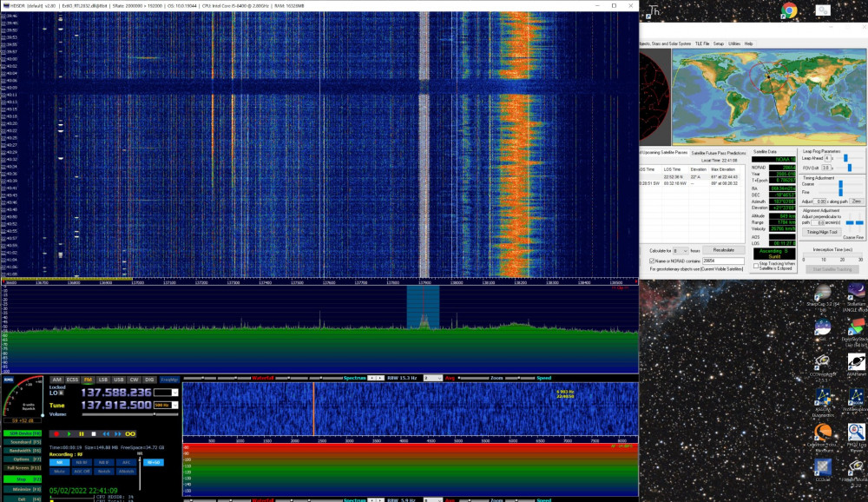The image size is (868, 502).
Task: Click the Stop [F2] button
Action: tap(23, 479)
